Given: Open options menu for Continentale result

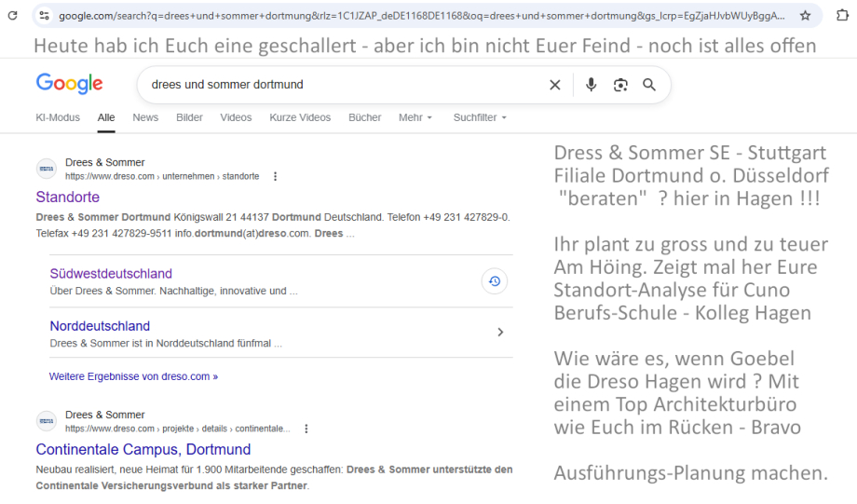Looking at the screenshot, I should coord(306,429).
